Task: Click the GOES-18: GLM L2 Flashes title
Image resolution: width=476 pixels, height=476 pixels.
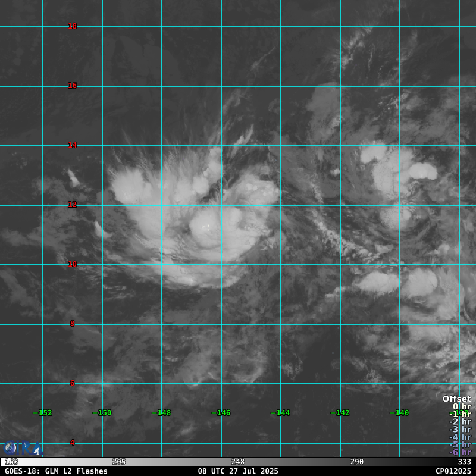Action: (x=57, y=471)
